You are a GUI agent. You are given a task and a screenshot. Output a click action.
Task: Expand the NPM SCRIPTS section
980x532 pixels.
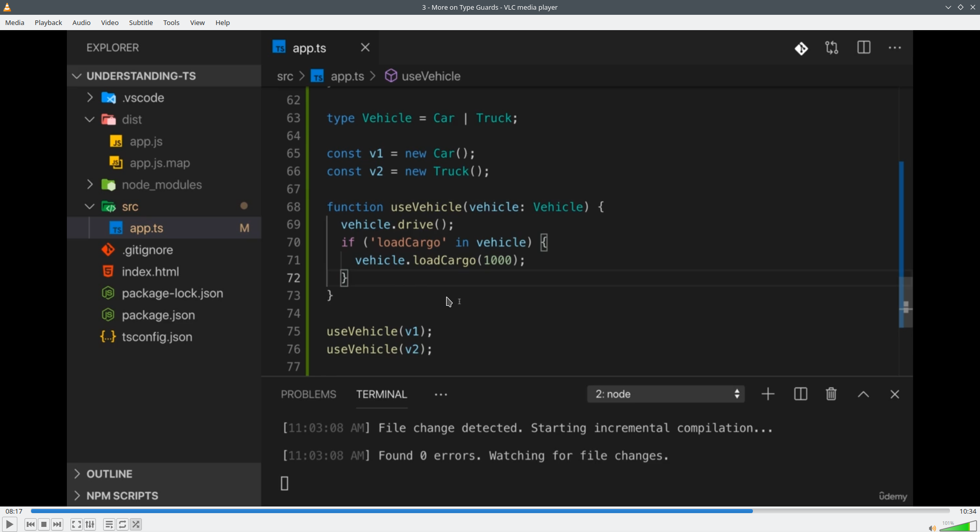(x=164, y=496)
